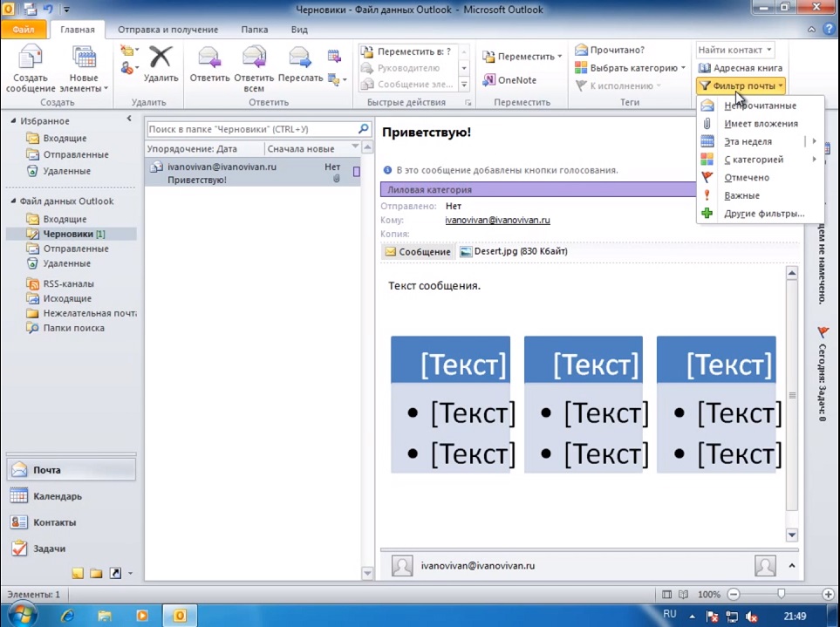This screenshot has width=840, height=627.
Task: Click Create message (Создать сообщение) icon
Action: (31, 66)
